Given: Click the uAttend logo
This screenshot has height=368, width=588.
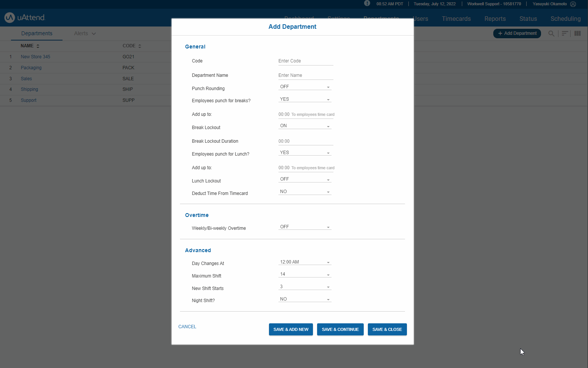Looking at the screenshot, I should pos(25,17).
